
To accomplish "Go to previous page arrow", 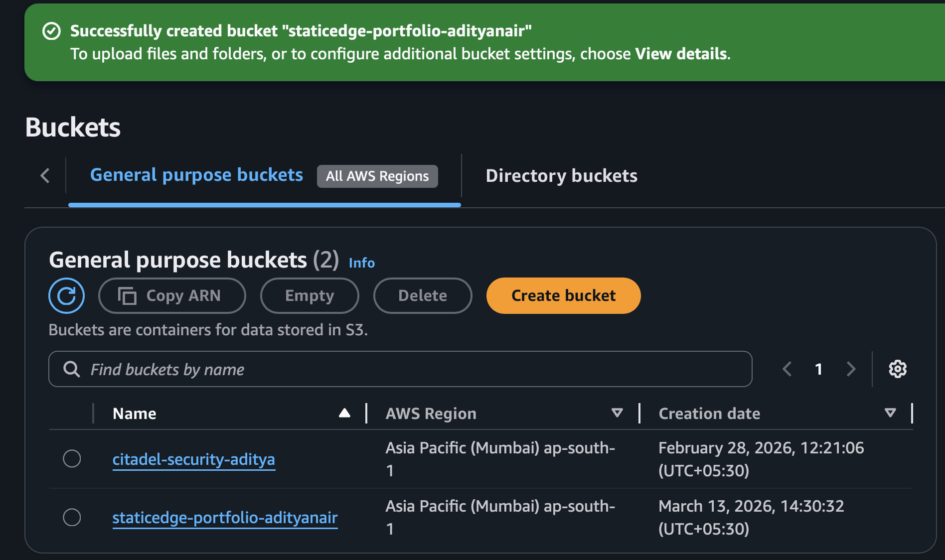I will 787,369.
